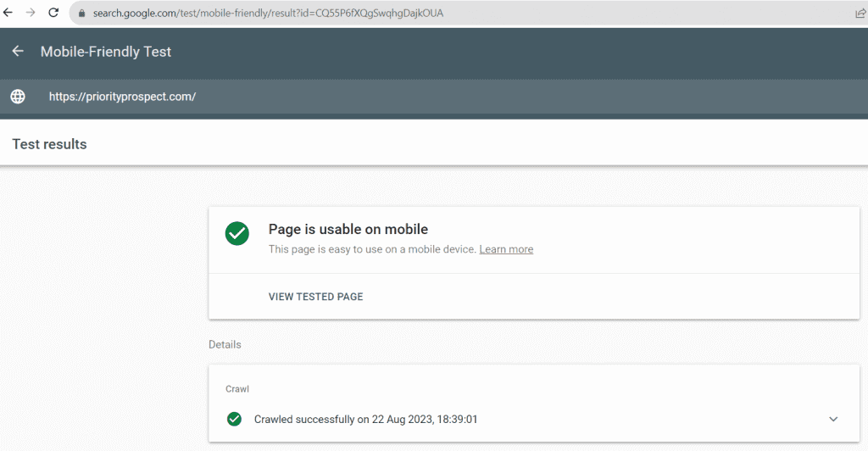Click the green checkmark next to Page is usable
This screenshot has height=451, width=868.
[x=237, y=233]
